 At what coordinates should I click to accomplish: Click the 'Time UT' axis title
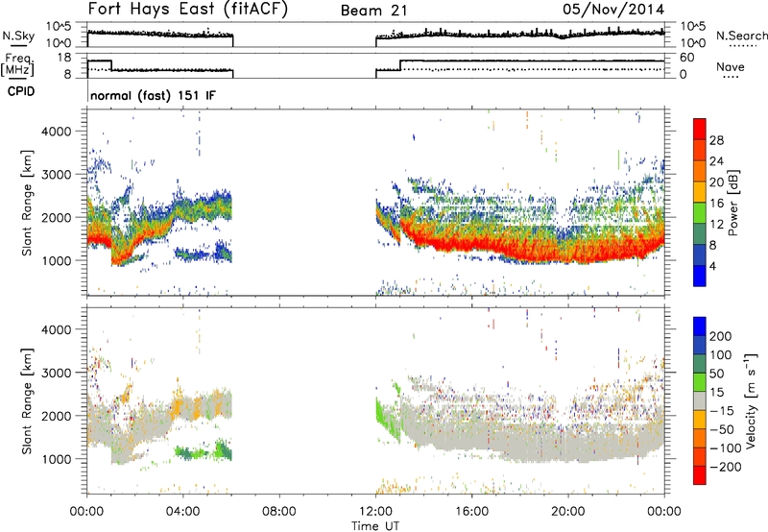click(x=375, y=526)
